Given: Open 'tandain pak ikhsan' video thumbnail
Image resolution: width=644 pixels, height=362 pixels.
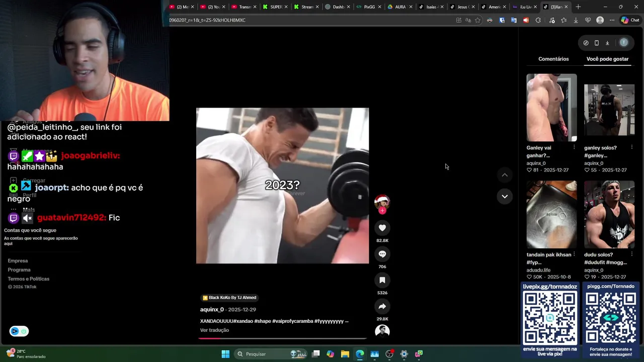Looking at the screenshot, I should (551, 215).
